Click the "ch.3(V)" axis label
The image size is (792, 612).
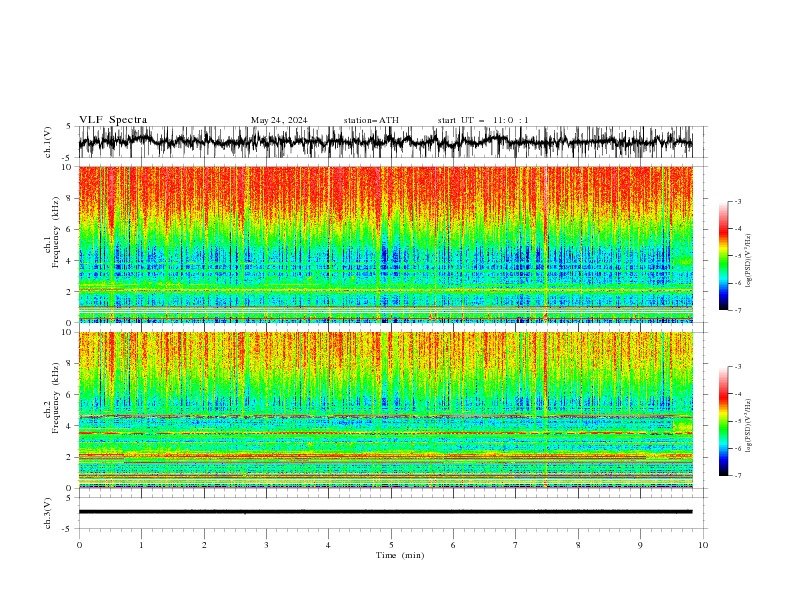point(48,513)
